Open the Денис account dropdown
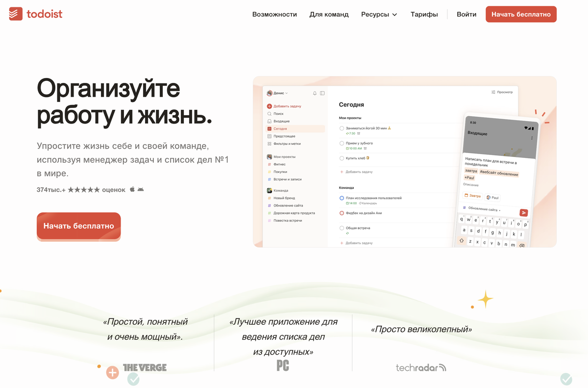Image resolution: width=588 pixels, height=388 pixels. tap(277, 93)
